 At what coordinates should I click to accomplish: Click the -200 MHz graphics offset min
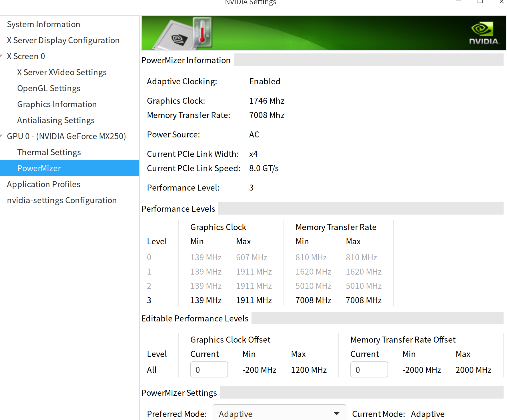259,370
